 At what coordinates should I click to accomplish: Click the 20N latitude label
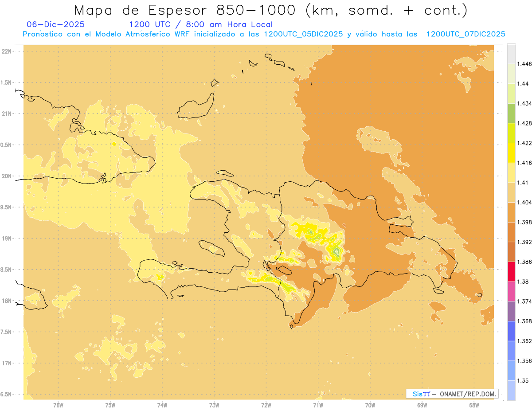[x=7, y=176]
